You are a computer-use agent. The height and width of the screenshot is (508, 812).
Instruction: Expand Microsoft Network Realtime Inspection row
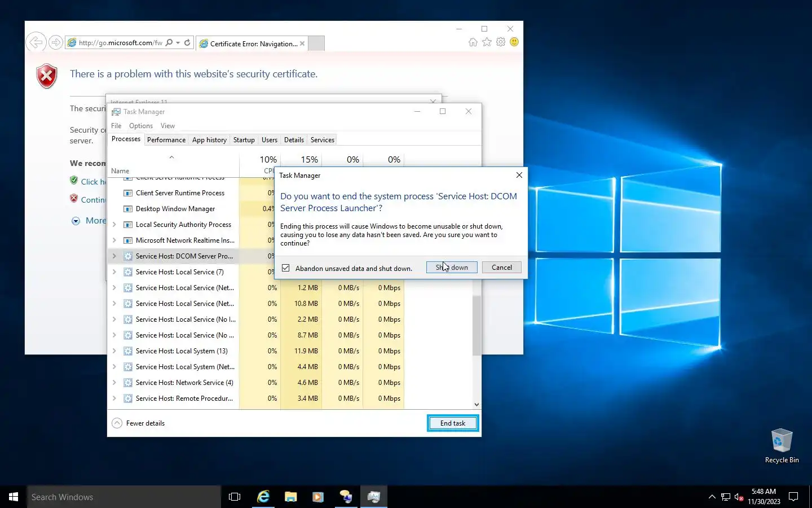click(x=114, y=240)
